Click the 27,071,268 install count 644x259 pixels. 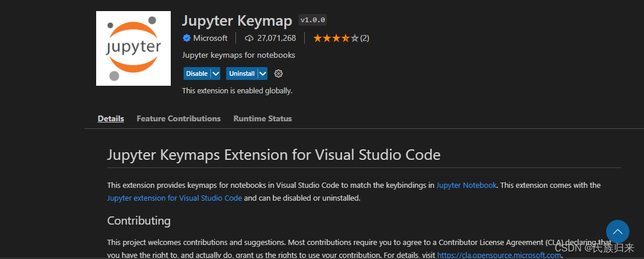[x=276, y=38]
